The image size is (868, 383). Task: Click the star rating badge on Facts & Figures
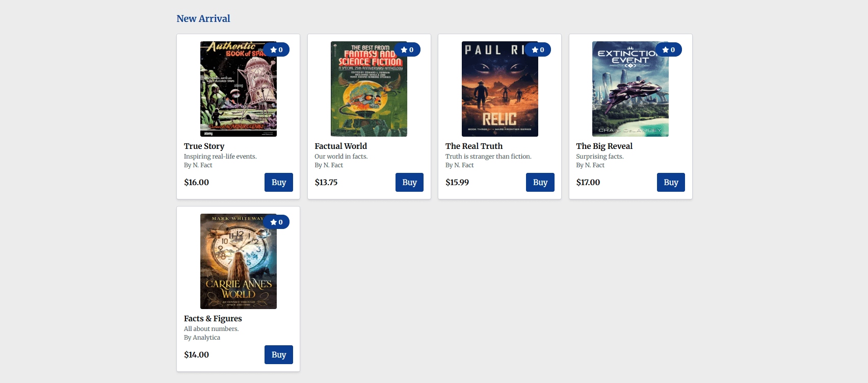coord(276,222)
